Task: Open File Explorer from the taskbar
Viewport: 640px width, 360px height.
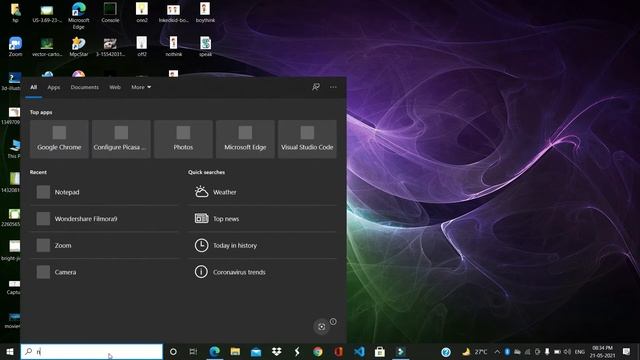Action: pos(235,351)
